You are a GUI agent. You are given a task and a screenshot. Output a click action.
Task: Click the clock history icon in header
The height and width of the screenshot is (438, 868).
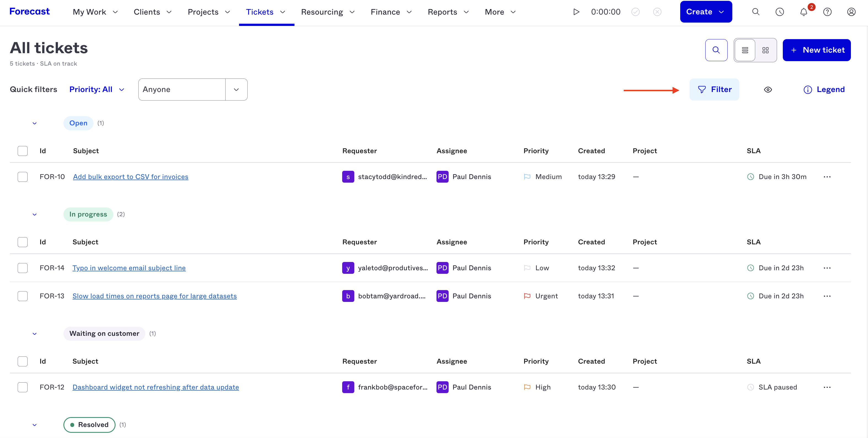point(780,12)
